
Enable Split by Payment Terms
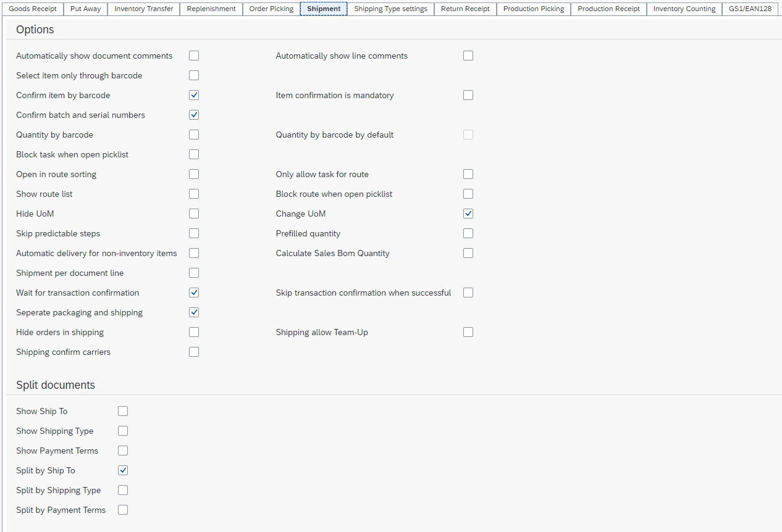123,510
